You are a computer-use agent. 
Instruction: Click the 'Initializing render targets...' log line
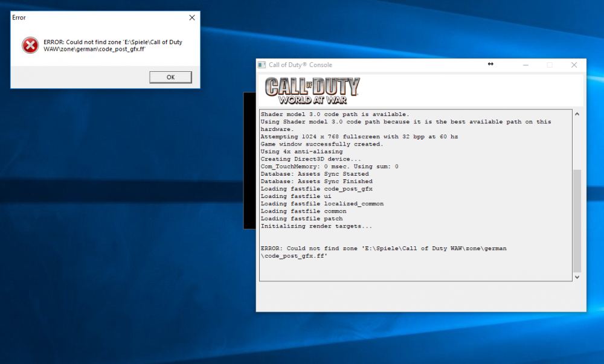(x=316, y=226)
